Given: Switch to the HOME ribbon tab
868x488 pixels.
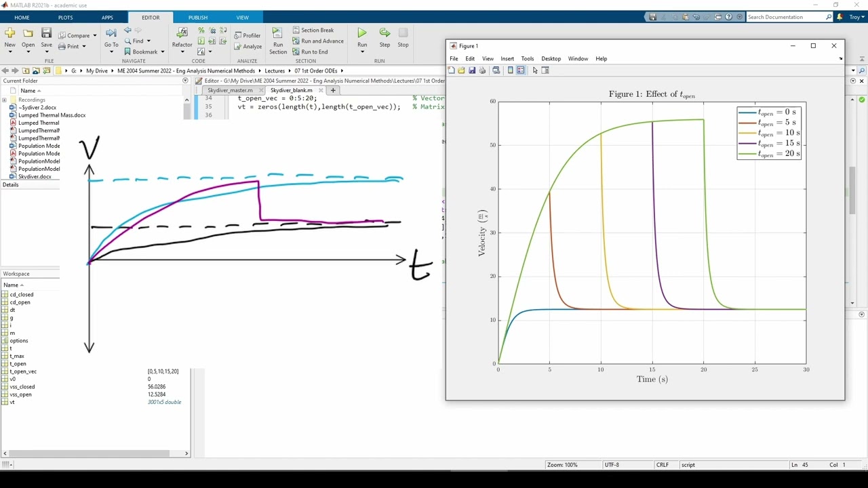Looking at the screenshot, I should point(22,18).
